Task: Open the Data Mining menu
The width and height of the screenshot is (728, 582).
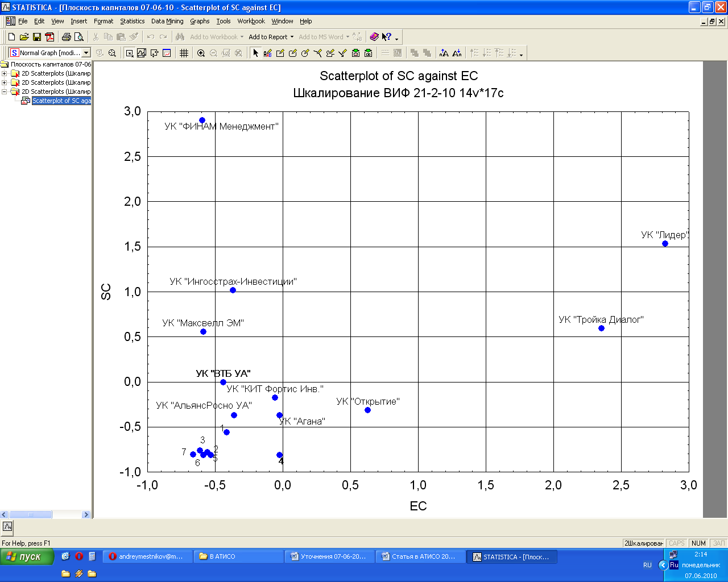Action: tap(167, 21)
